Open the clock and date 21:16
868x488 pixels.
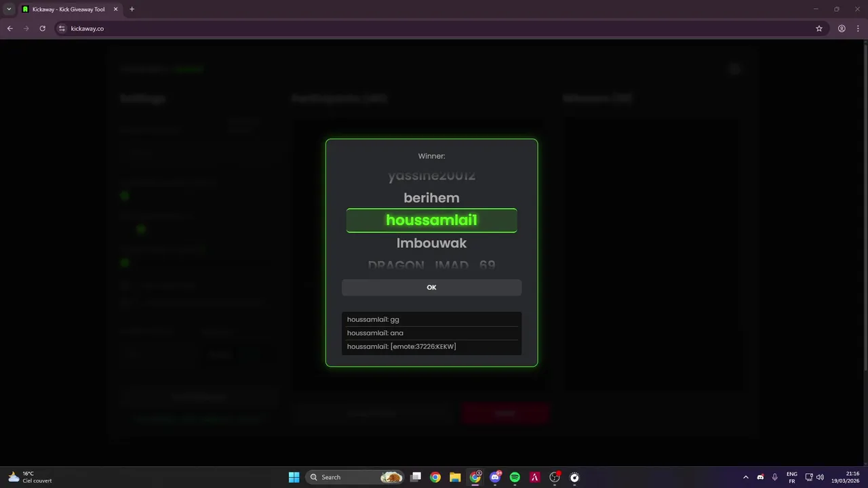(x=846, y=477)
